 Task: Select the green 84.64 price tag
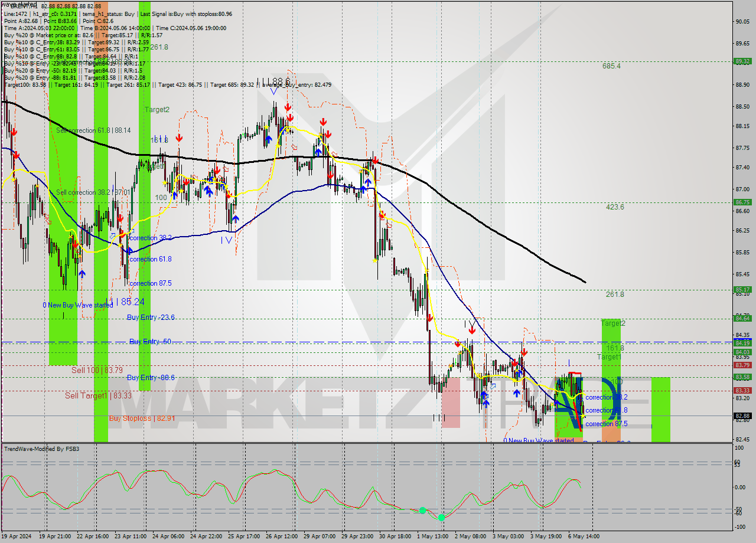[x=742, y=319]
